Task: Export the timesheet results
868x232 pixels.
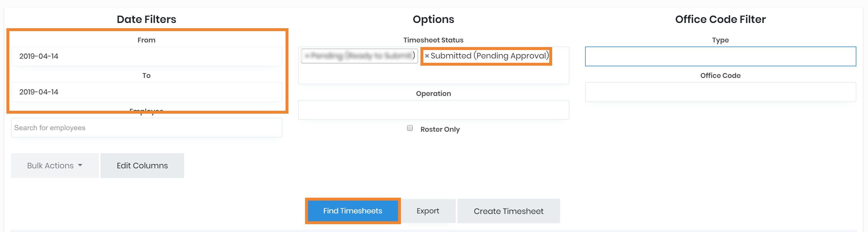Action: pos(428,211)
